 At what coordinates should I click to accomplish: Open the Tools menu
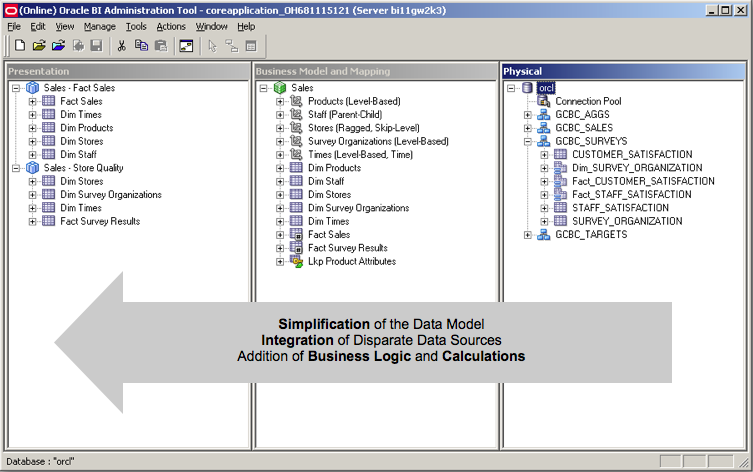point(136,26)
